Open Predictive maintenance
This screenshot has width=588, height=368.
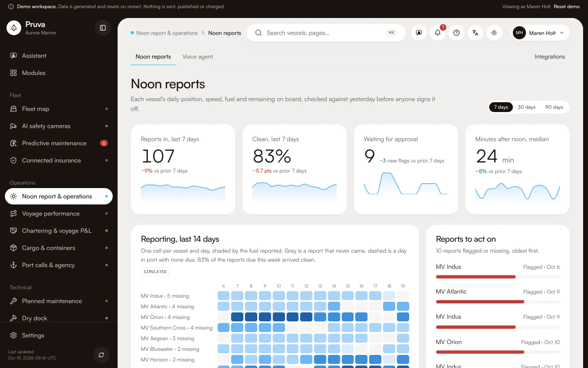pyautogui.click(x=59, y=143)
